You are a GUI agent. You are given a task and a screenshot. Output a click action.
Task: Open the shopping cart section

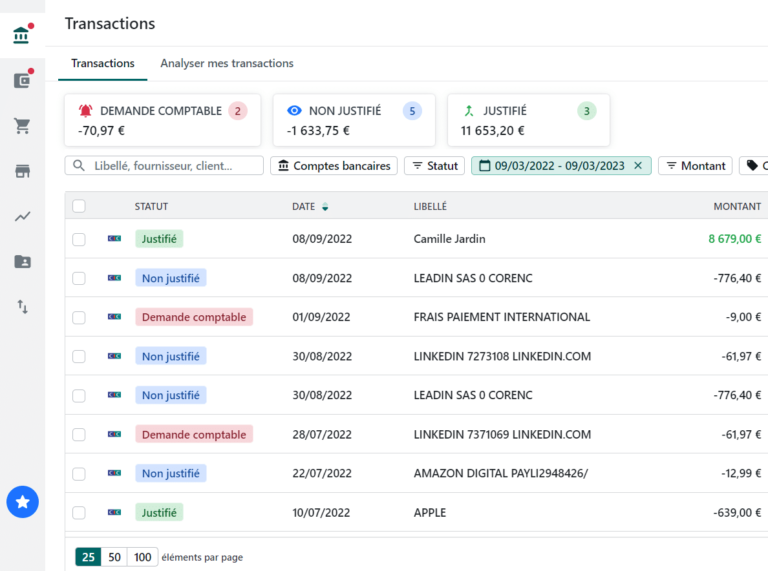21,126
